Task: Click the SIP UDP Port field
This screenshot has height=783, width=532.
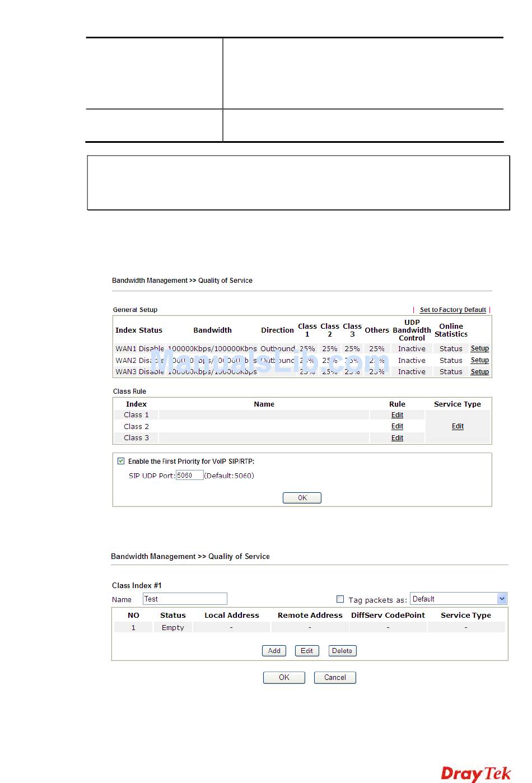Action: point(189,476)
